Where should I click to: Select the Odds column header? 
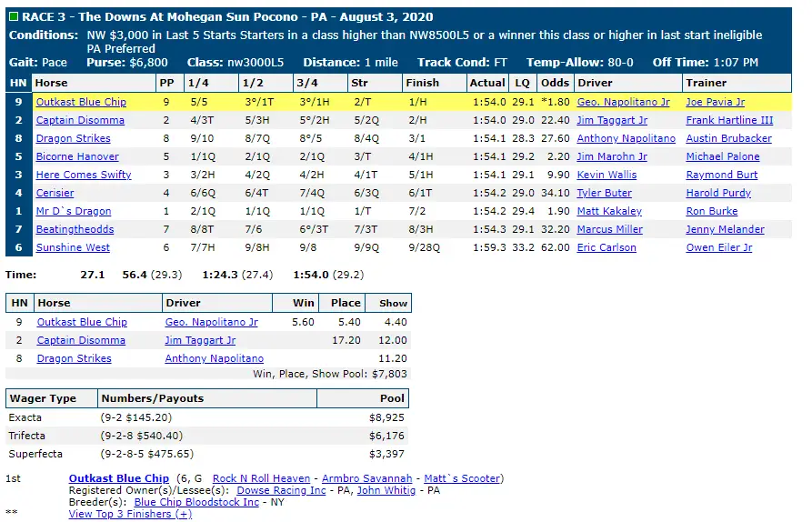(x=556, y=83)
